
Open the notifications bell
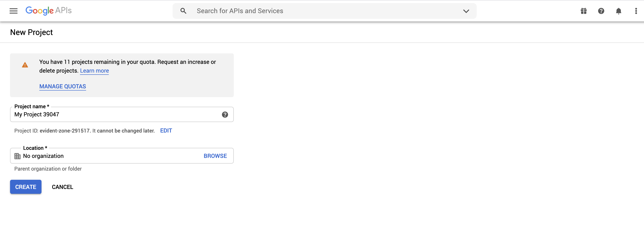618,11
